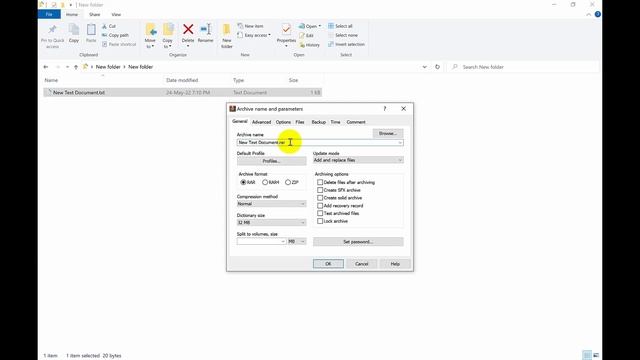This screenshot has height=360, width=640.
Task: Click Edit in Open group
Action: 306,36
